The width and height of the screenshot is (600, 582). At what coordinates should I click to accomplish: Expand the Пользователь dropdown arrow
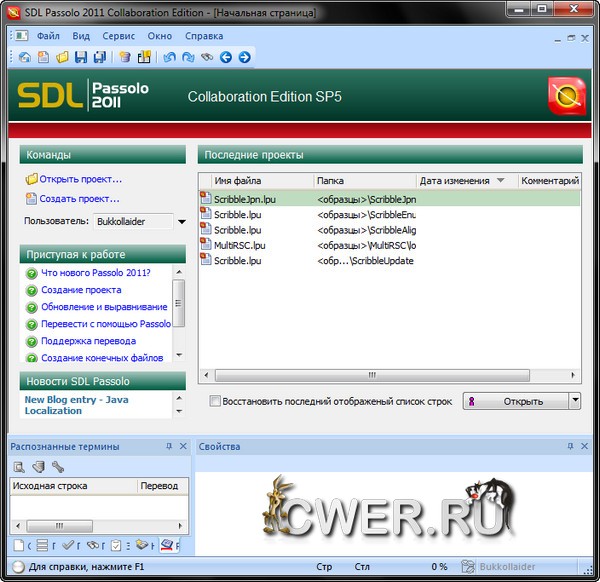181,222
